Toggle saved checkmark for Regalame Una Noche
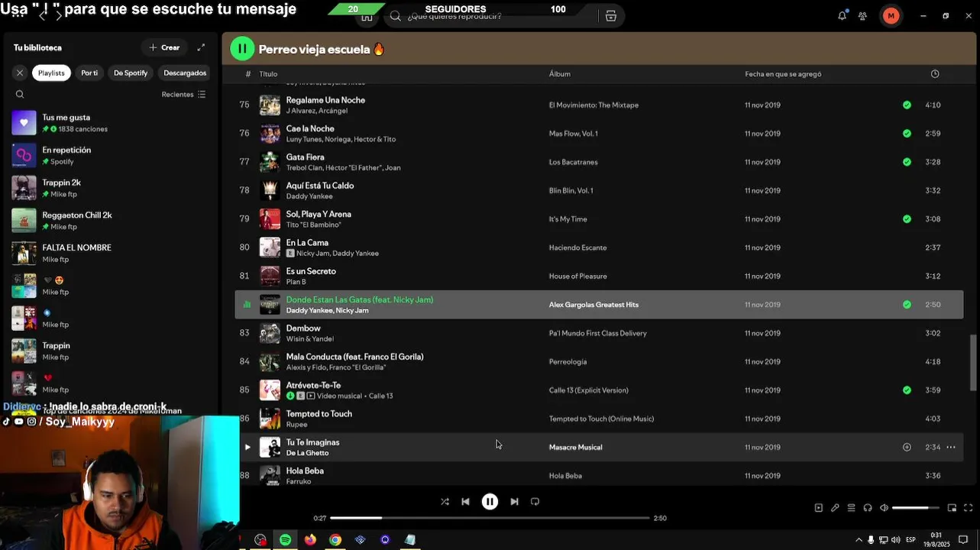Screen dimensions: 980x550 coord(907,105)
